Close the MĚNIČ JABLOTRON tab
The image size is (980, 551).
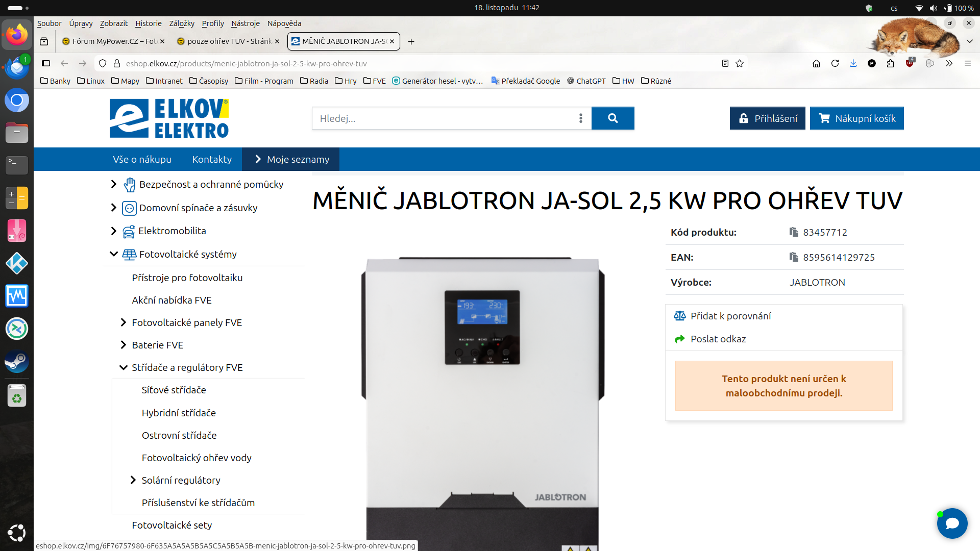click(x=392, y=41)
